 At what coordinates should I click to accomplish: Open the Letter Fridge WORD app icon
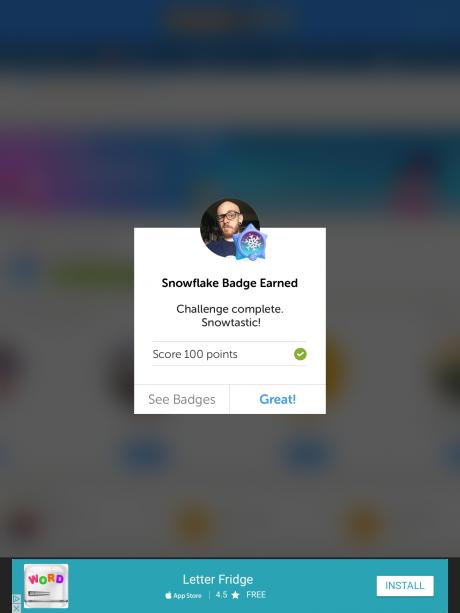point(46,585)
